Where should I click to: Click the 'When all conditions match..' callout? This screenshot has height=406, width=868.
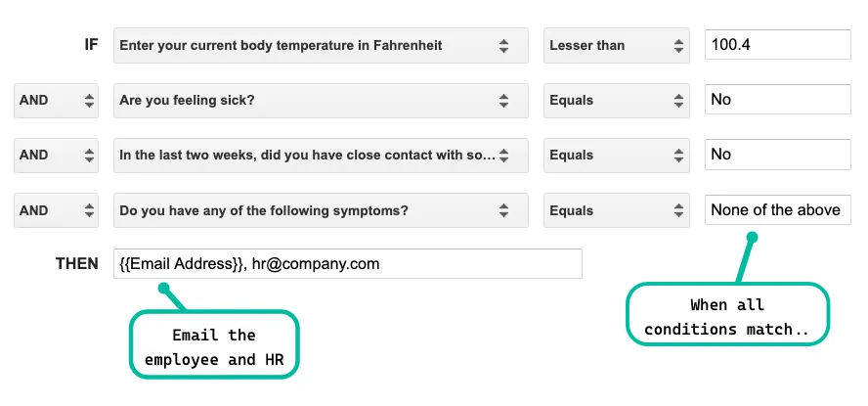(726, 317)
